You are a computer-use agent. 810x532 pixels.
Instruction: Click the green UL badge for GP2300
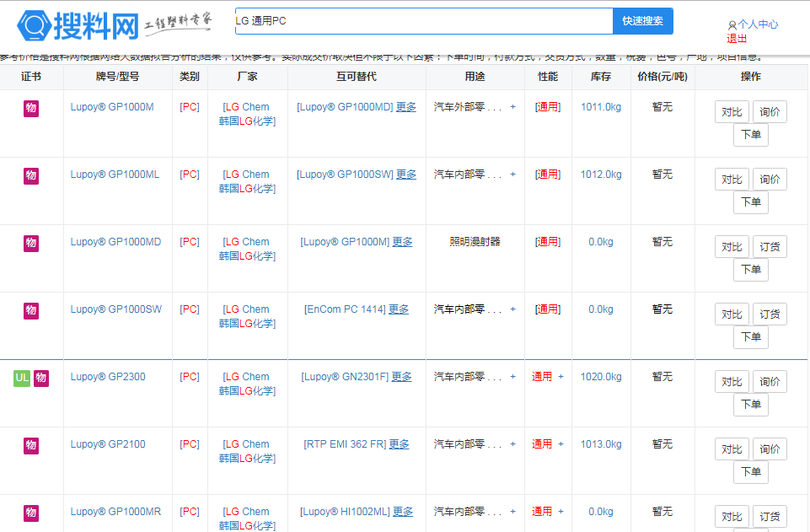point(21,378)
